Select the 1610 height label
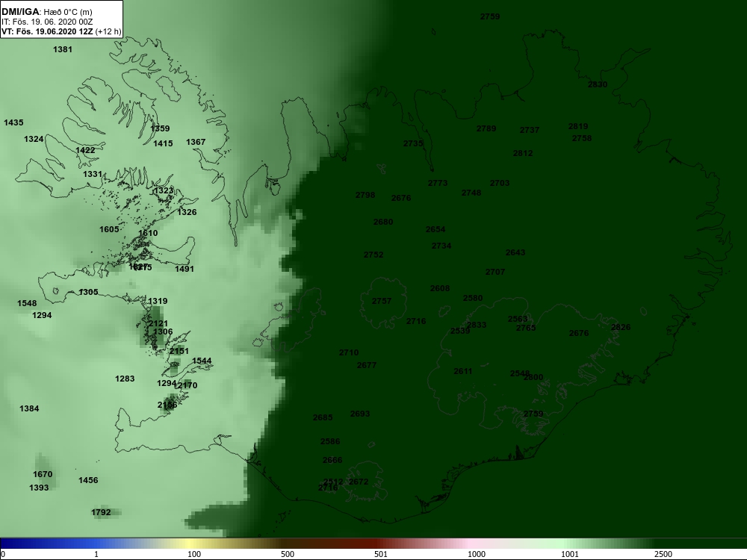Image resolution: width=747 pixels, height=560 pixels. coord(148,233)
